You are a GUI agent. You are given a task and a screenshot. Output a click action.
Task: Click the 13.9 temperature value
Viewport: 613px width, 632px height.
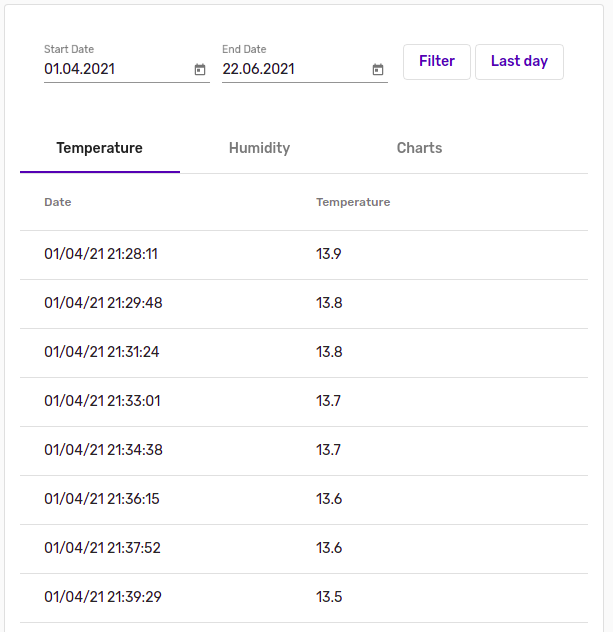328,254
